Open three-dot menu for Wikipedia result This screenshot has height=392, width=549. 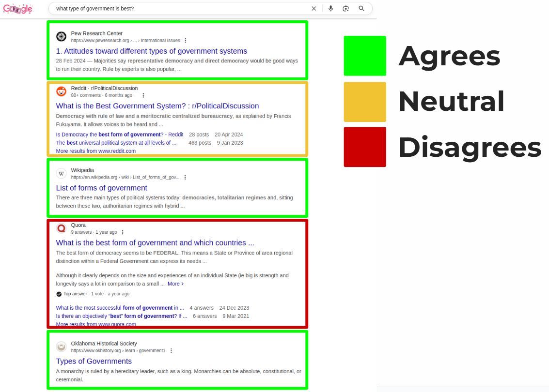pos(185,178)
